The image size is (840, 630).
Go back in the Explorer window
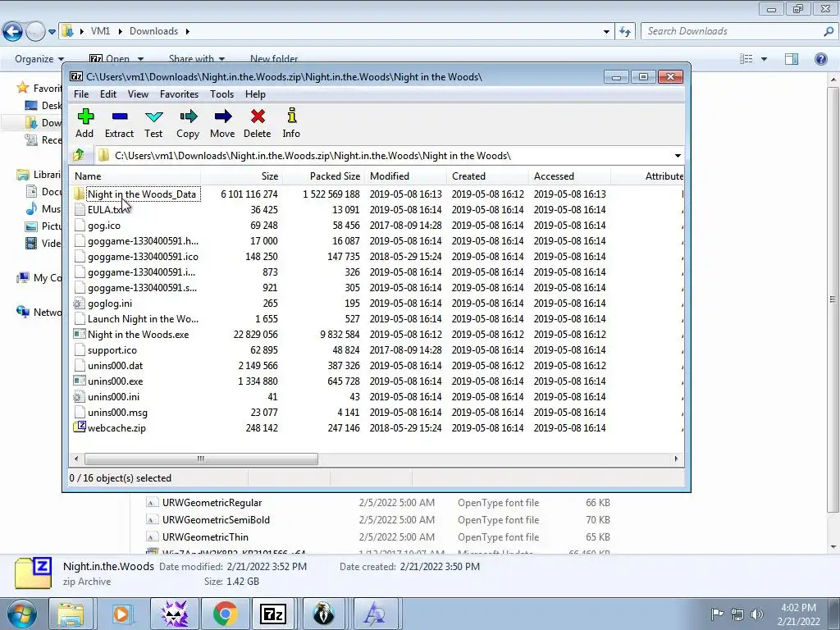click(13, 32)
